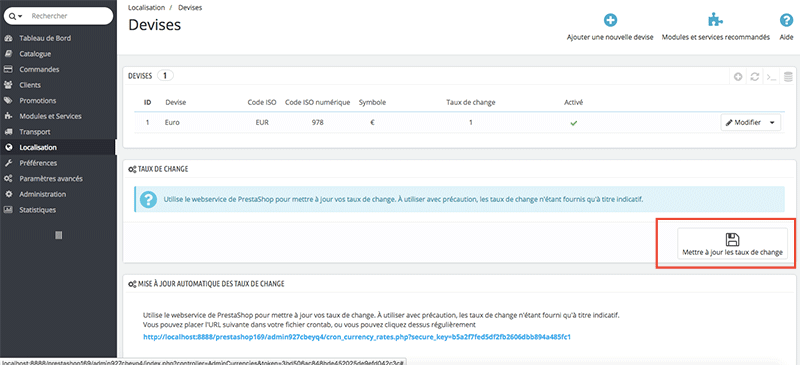
Task: Click the Devises count badge showing 1
Action: [x=166, y=76]
